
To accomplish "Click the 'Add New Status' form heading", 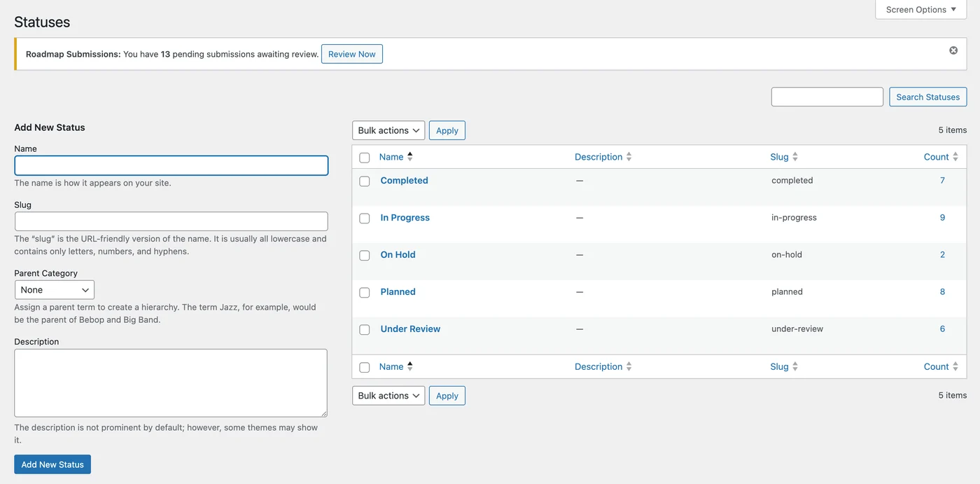I will (50, 127).
